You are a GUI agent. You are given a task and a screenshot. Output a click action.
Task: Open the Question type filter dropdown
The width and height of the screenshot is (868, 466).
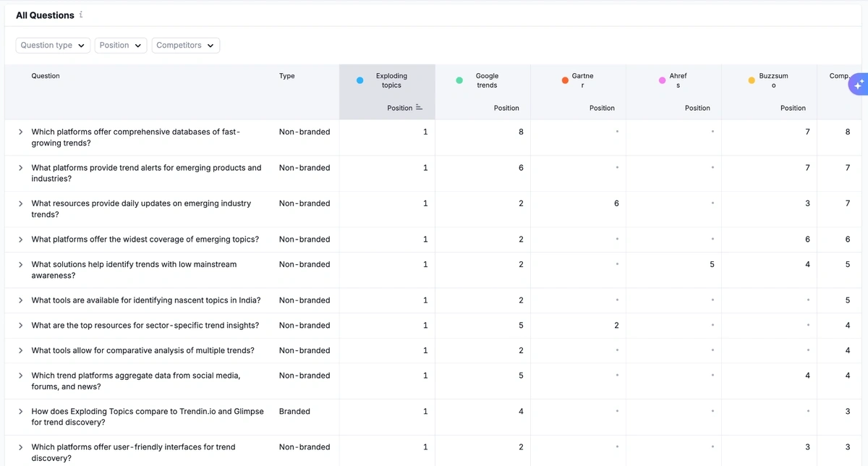(x=54, y=45)
